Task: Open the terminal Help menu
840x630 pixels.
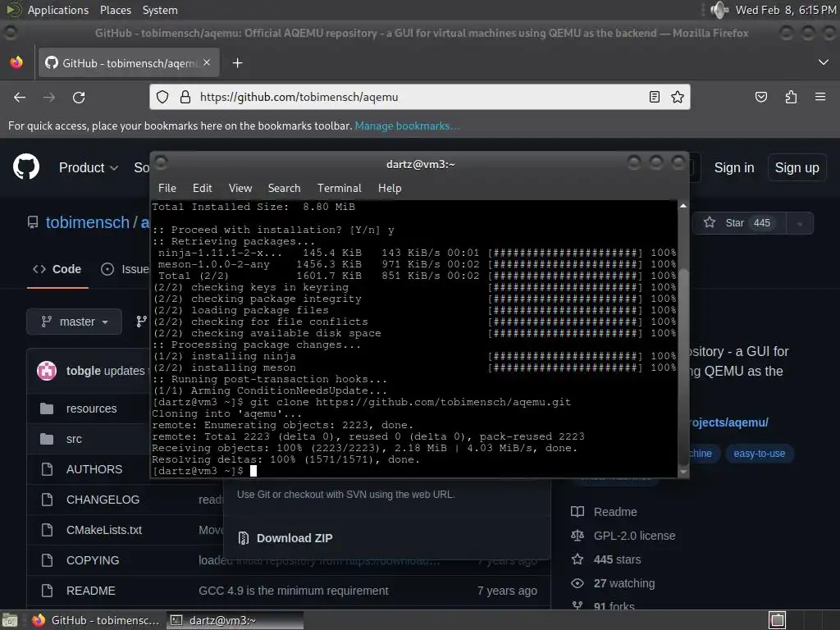Action: (390, 188)
